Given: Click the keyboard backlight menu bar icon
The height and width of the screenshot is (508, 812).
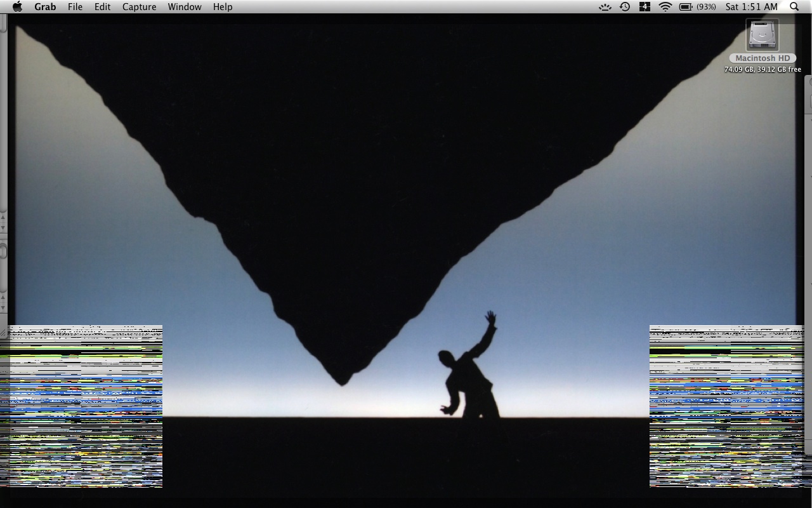Looking at the screenshot, I should click(x=605, y=7).
